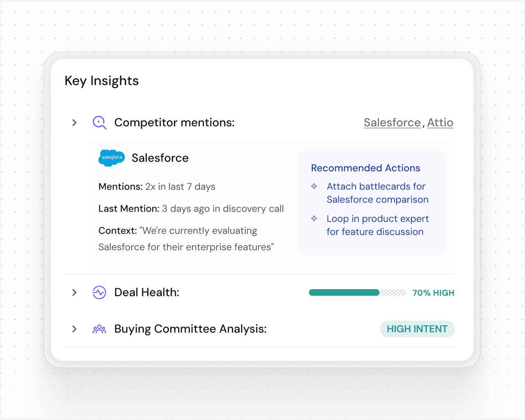
Task: Expand the Buying Committee Analysis chevron
Action: click(x=74, y=329)
